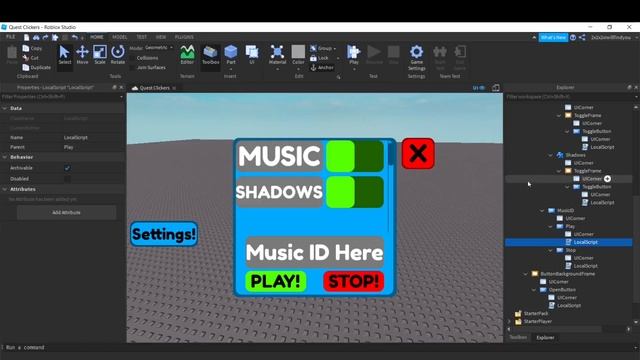Viewport: 640px width, 360px height.
Task: Click the Music ID Here text box
Action: click(315, 252)
